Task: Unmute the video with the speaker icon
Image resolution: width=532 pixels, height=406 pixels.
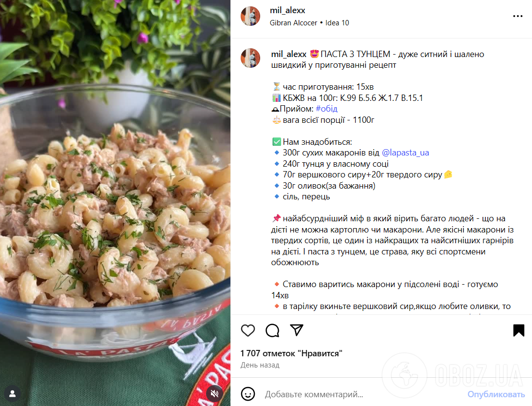Action: (214, 393)
